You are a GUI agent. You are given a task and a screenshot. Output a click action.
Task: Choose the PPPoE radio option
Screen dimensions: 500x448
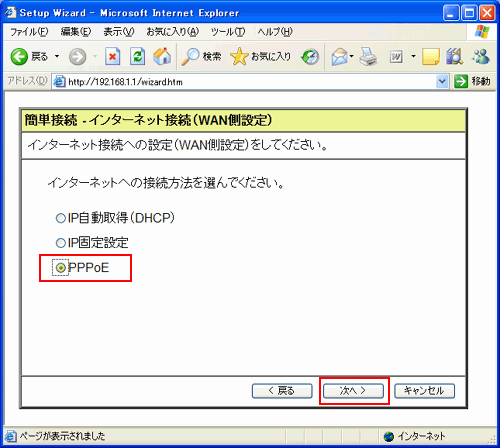(x=61, y=268)
